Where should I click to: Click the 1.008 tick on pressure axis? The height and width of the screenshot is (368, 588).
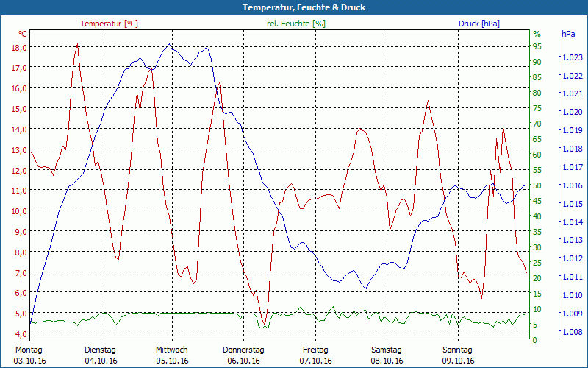tap(571, 332)
